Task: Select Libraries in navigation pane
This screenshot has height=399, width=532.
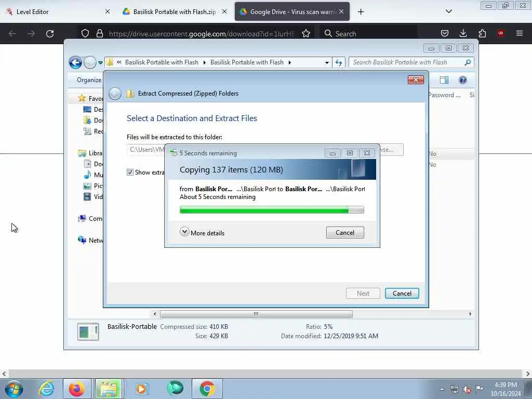Action: tap(90, 153)
